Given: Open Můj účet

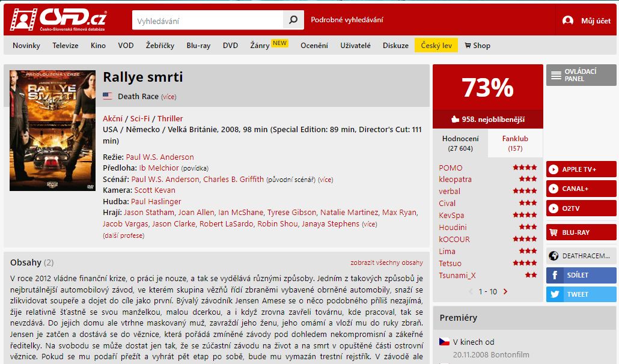Looking at the screenshot, I should tap(596, 21).
